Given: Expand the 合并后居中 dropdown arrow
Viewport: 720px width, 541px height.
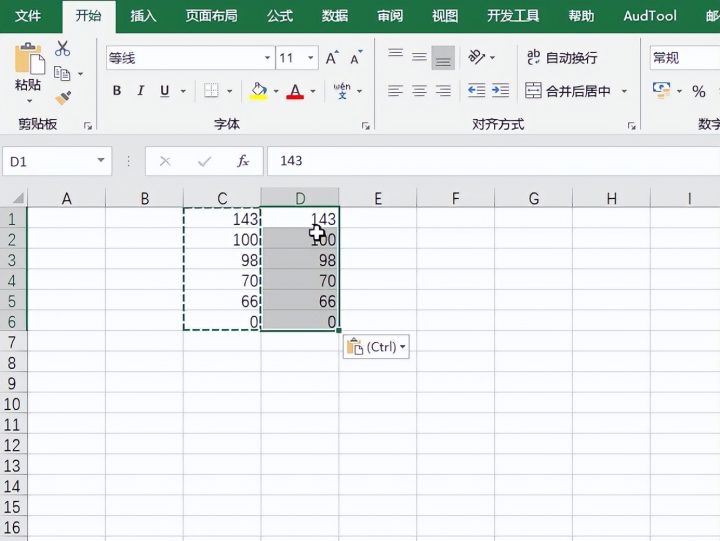Looking at the screenshot, I should tap(624, 91).
